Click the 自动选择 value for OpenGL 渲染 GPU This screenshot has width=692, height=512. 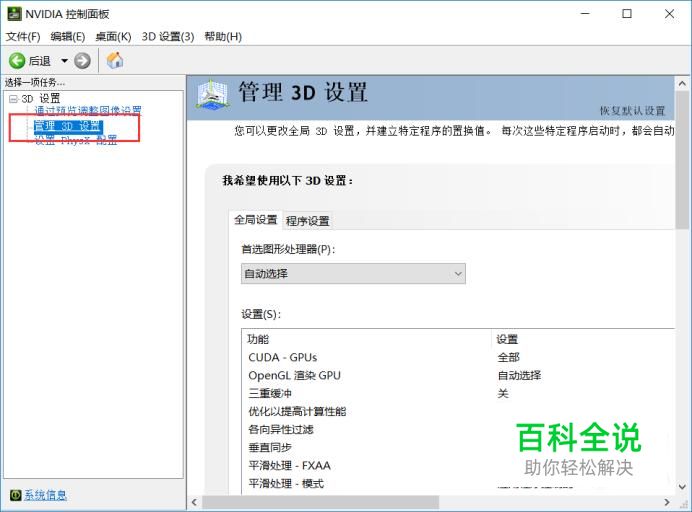click(x=519, y=376)
